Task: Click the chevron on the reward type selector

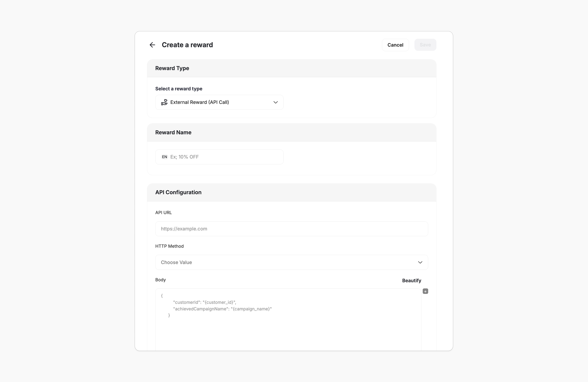Action: [x=276, y=102]
